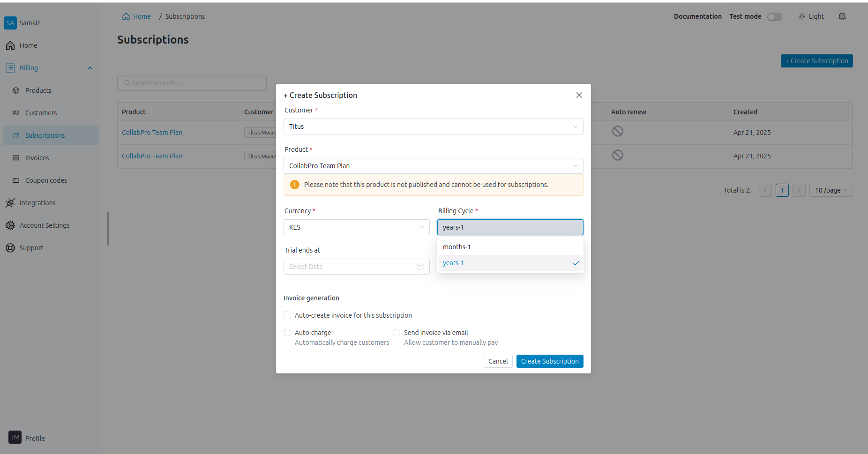Open Integrations from the sidebar
Screen dimensions: 868x454
(37, 203)
